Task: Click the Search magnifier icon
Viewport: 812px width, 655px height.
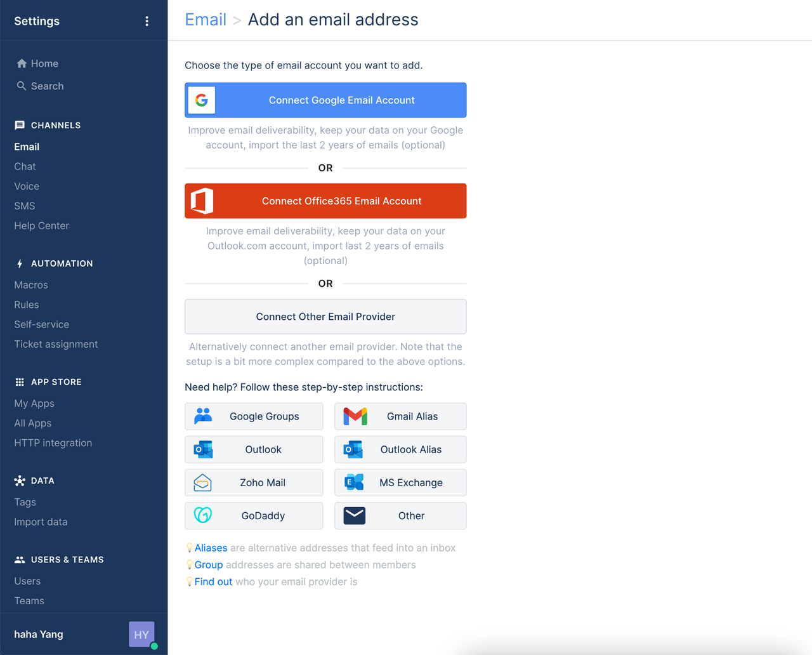Action: coord(22,86)
